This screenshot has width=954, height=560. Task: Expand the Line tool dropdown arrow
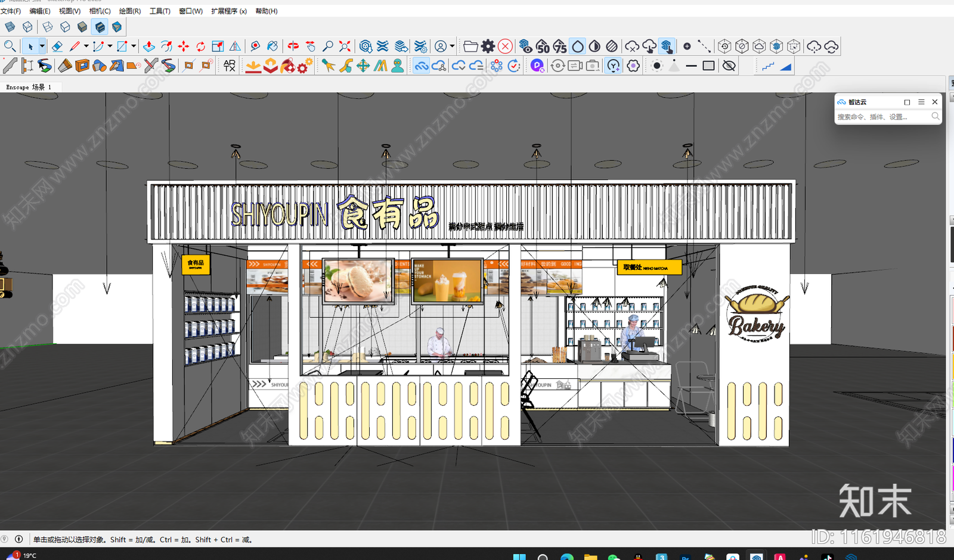click(86, 46)
